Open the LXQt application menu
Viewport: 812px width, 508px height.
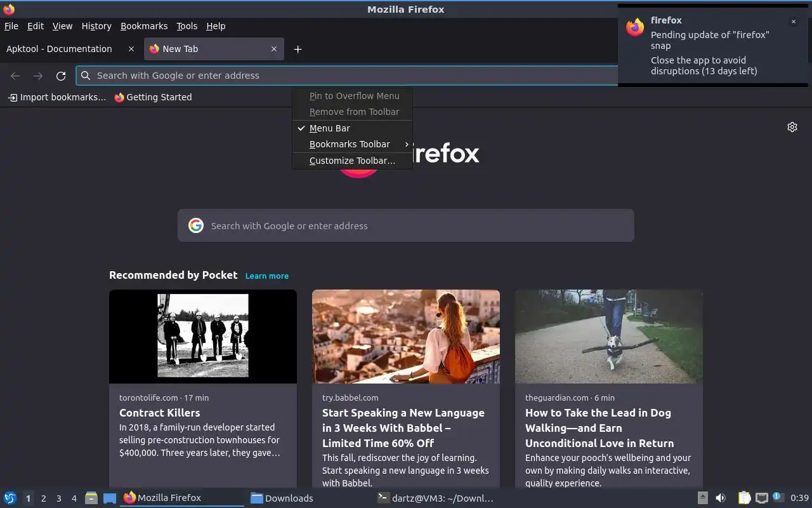(x=10, y=498)
